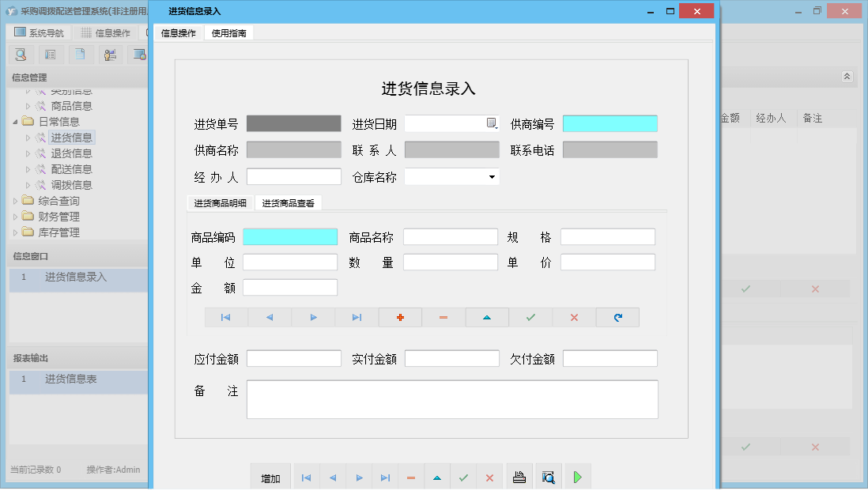
Task: Click the print icon at the bottom toolbar
Action: pyautogui.click(x=519, y=476)
